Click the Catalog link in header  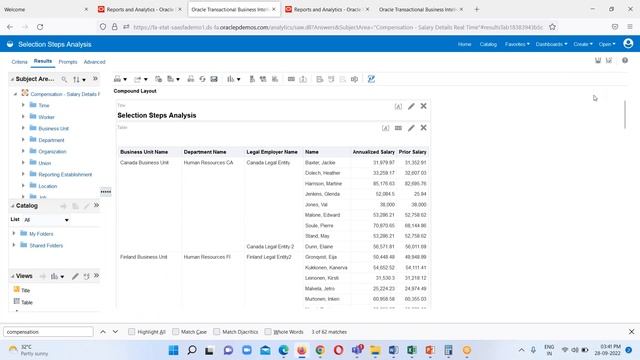point(488,44)
